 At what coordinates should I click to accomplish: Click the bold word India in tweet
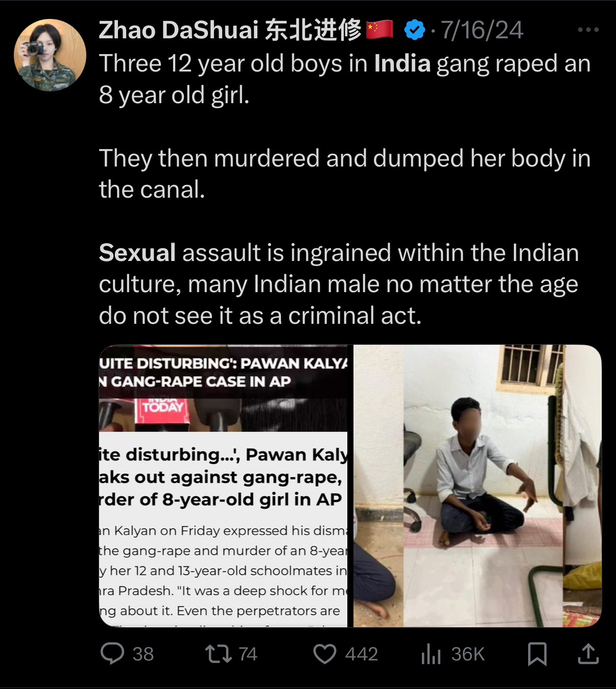coord(402,64)
